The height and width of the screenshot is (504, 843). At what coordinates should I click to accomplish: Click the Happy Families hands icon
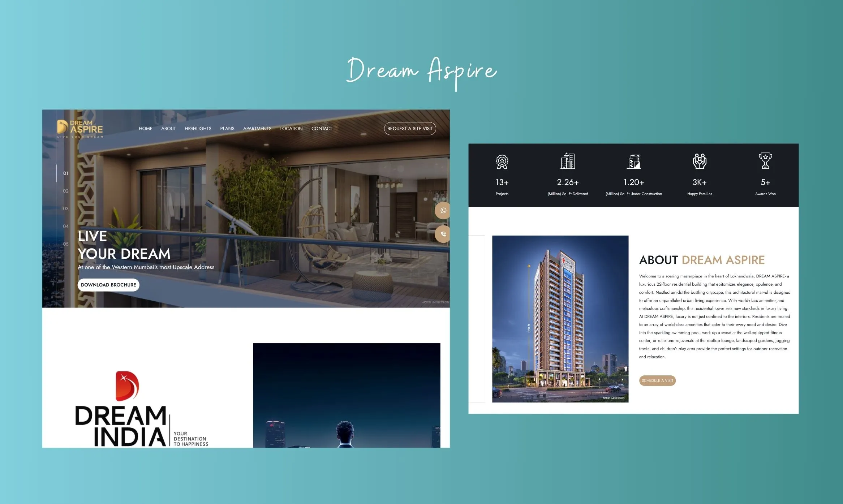pyautogui.click(x=700, y=161)
